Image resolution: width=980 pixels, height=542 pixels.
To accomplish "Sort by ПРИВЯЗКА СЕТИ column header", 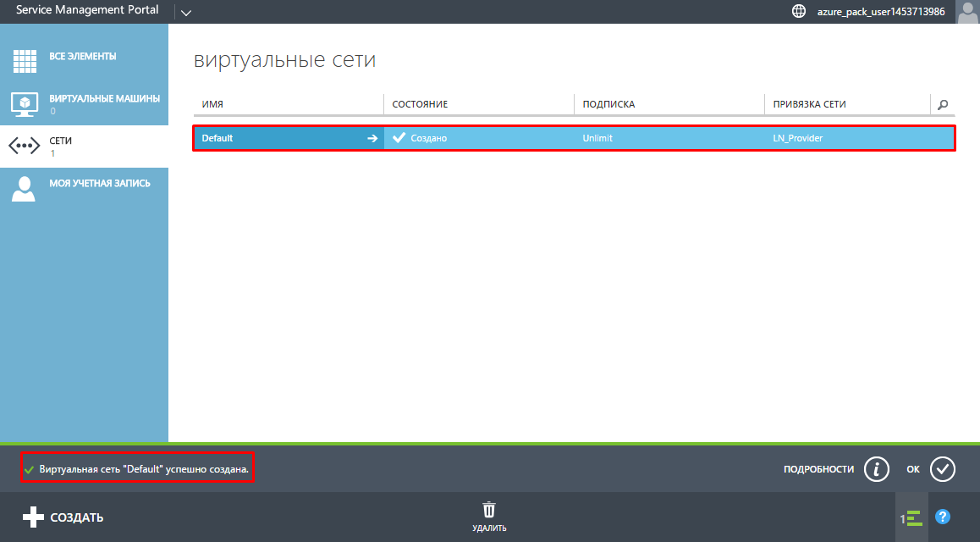I will click(809, 104).
